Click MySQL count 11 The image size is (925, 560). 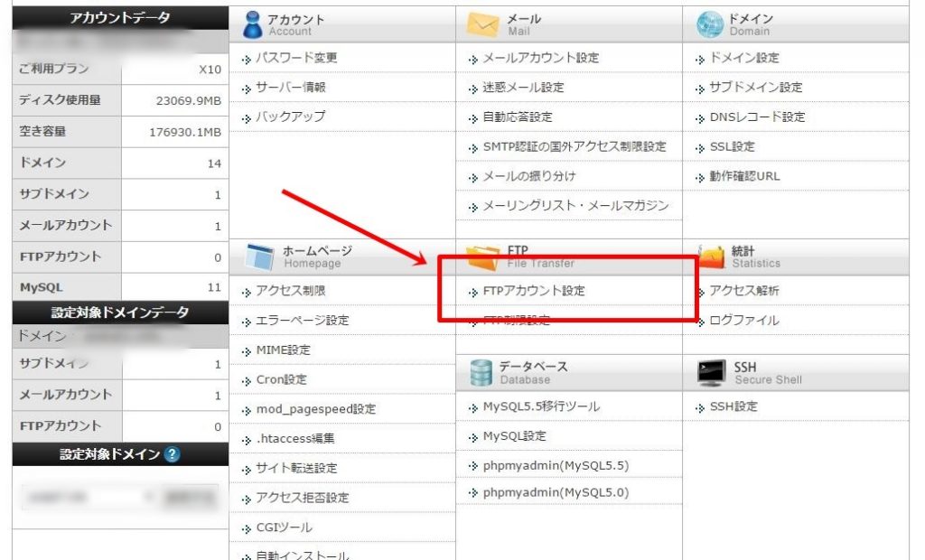pyautogui.click(x=214, y=287)
